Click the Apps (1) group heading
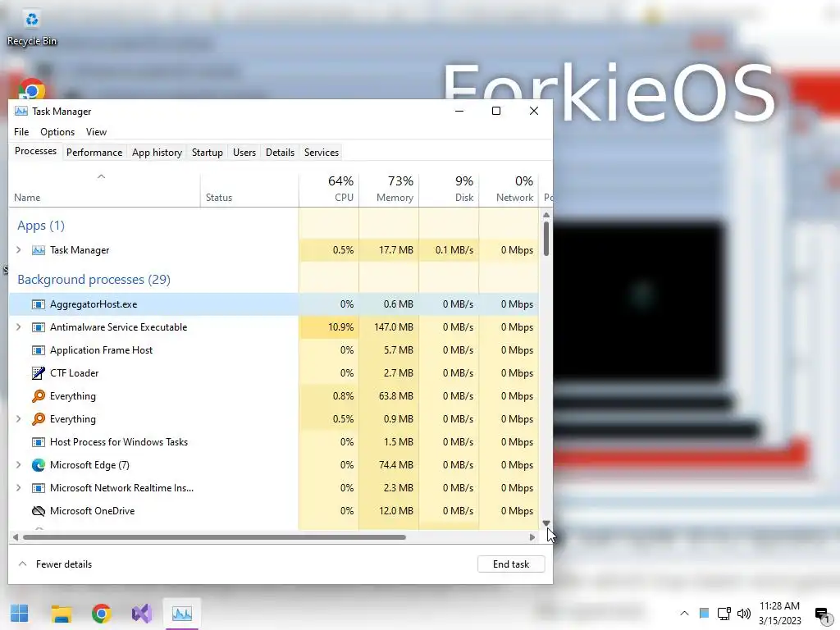The width and height of the screenshot is (840, 630). [41, 226]
